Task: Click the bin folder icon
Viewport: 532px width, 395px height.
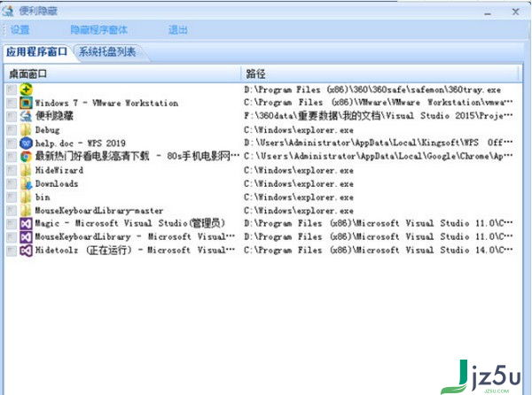Action: point(26,197)
